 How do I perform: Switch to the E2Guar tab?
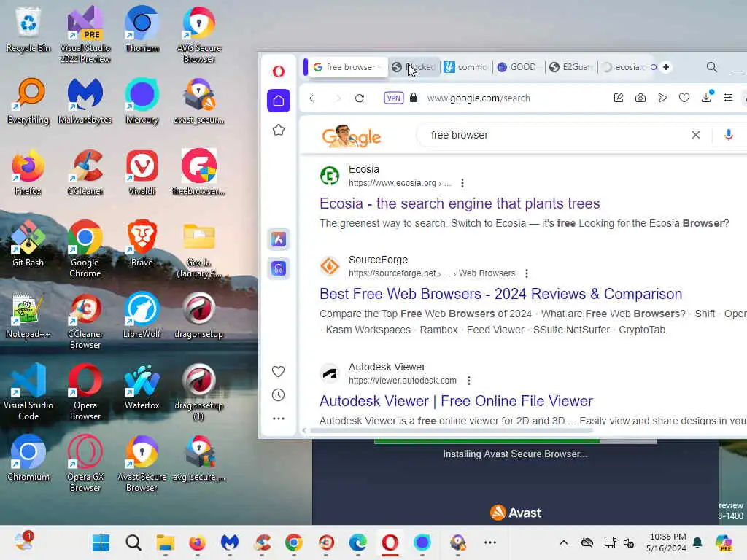point(570,67)
